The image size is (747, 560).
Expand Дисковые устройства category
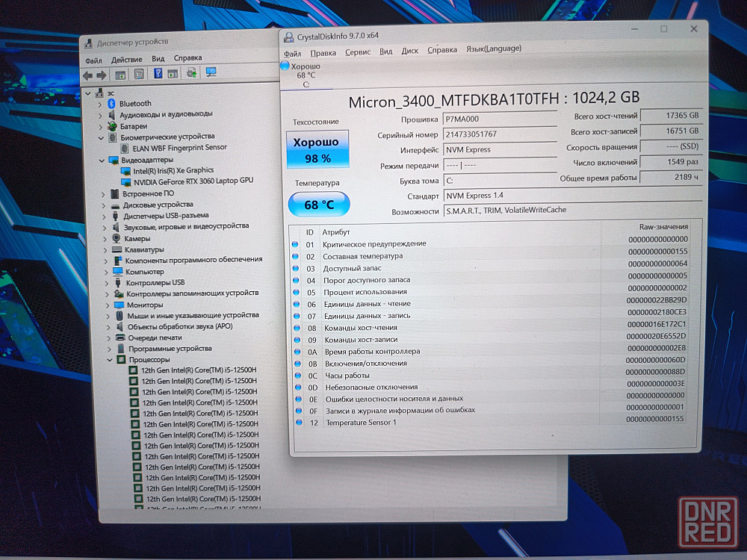tap(104, 205)
